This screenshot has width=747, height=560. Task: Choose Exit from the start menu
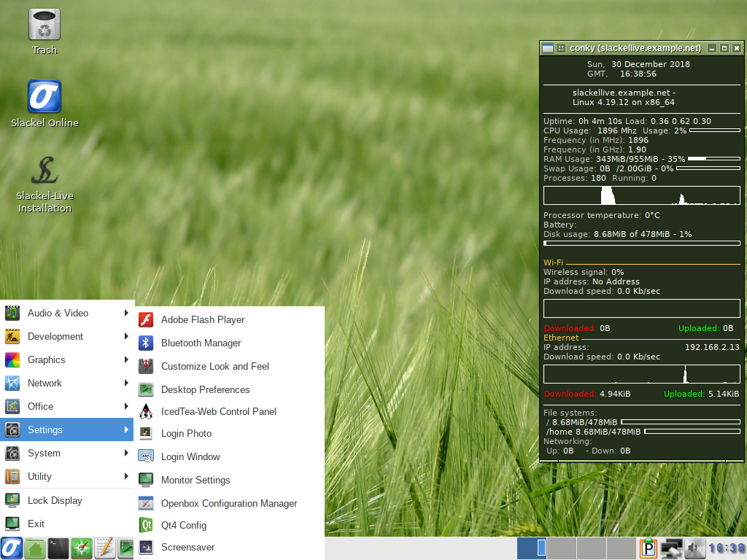pyautogui.click(x=66, y=524)
